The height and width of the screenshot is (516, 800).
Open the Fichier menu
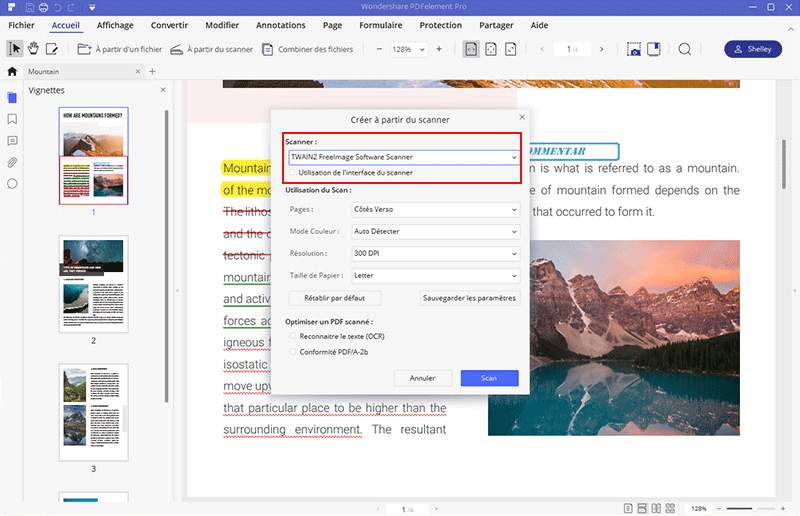pos(21,25)
